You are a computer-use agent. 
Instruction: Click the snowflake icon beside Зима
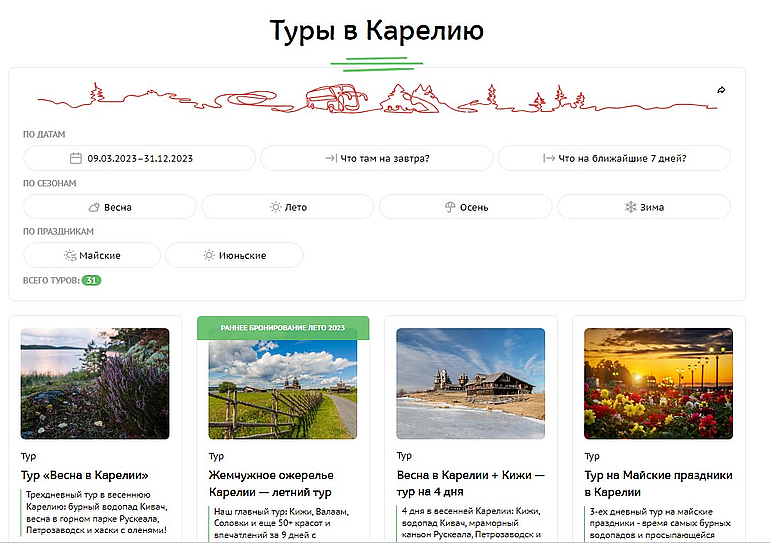tap(631, 207)
